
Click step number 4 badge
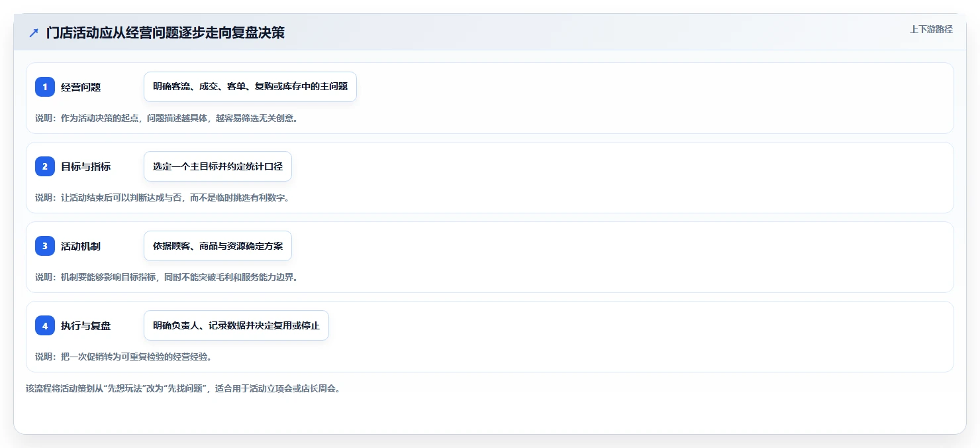tap(45, 325)
